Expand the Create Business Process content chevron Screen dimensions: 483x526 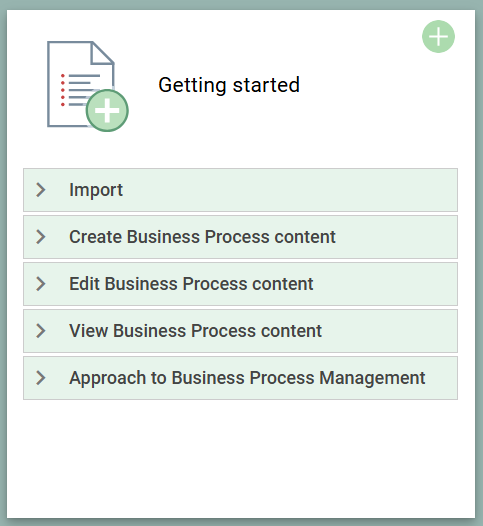41,237
